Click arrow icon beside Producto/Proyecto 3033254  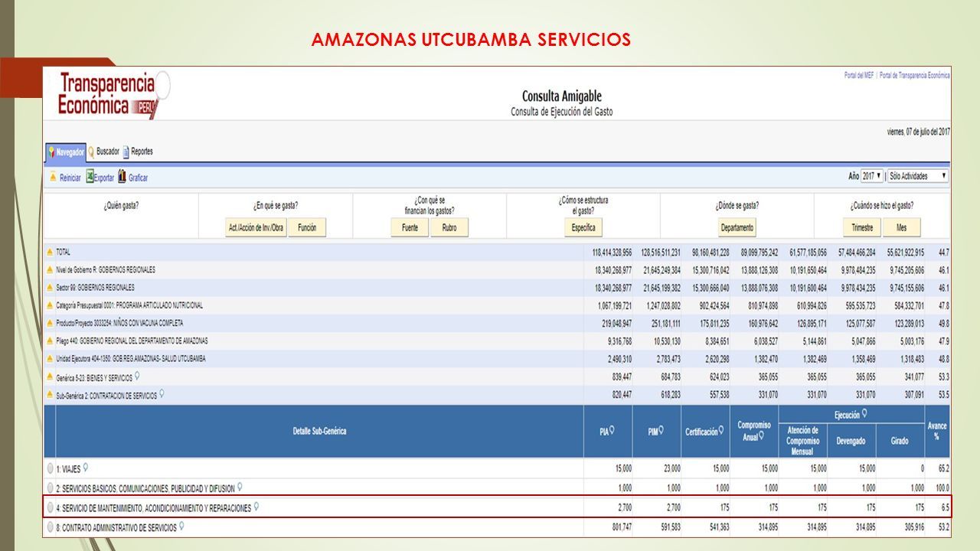[x=50, y=323]
